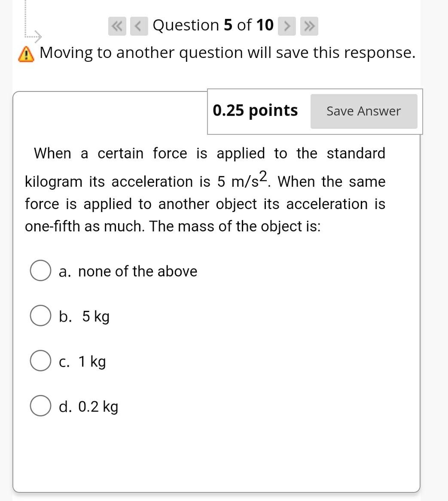
Task: Jump to the first question using double-left arrow
Action: tap(116, 25)
